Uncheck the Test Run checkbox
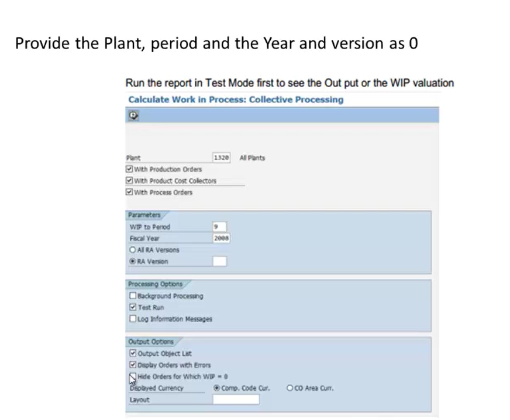The image size is (510, 420). 133,307
